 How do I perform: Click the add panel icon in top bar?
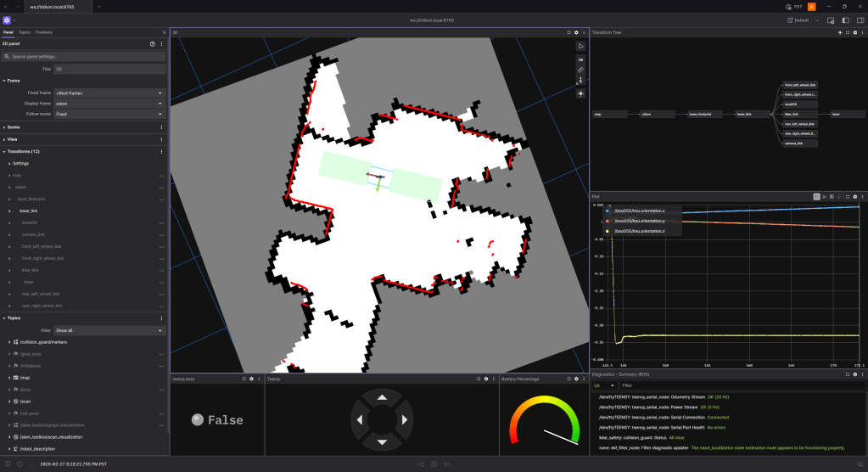831,20
